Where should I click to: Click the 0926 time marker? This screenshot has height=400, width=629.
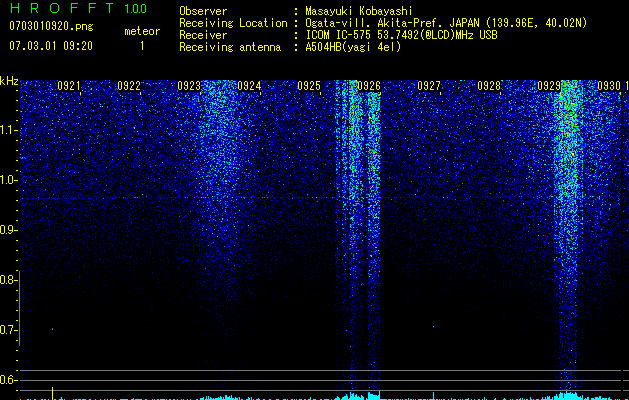click(x=369, y=86)
